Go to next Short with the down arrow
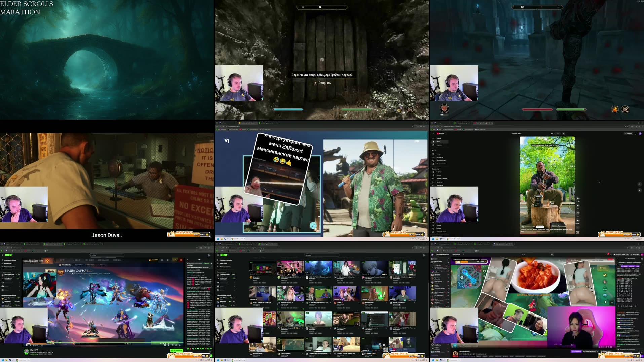This screenshot has width=644, height=362. pyautogui.click(x=640, y=190)
